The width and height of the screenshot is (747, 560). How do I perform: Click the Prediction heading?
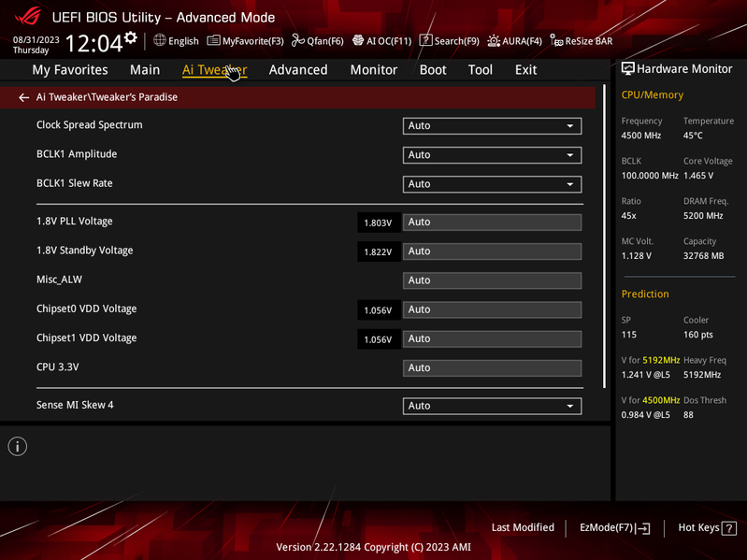644,294
